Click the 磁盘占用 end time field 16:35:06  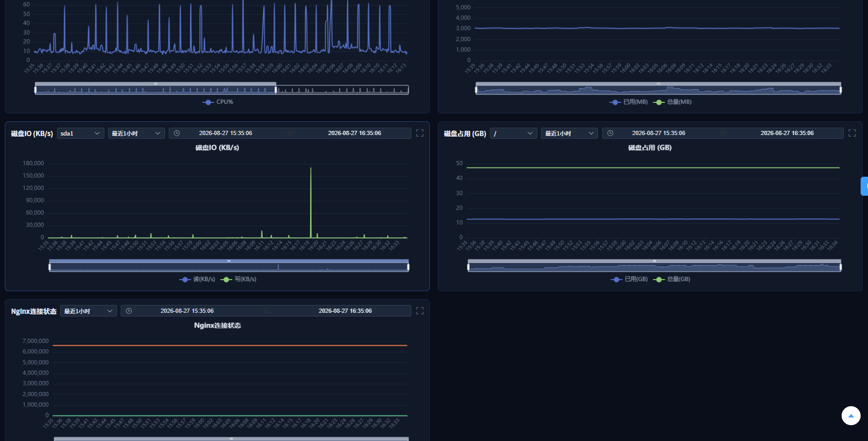coord(787,133)
